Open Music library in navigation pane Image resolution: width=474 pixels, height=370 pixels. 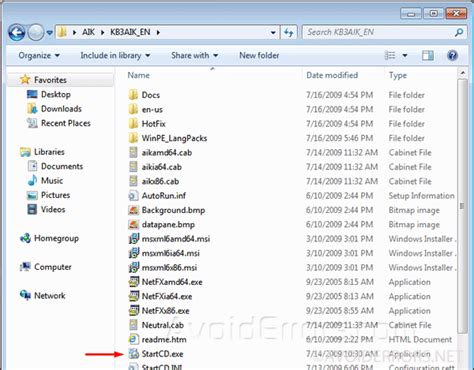52,181
